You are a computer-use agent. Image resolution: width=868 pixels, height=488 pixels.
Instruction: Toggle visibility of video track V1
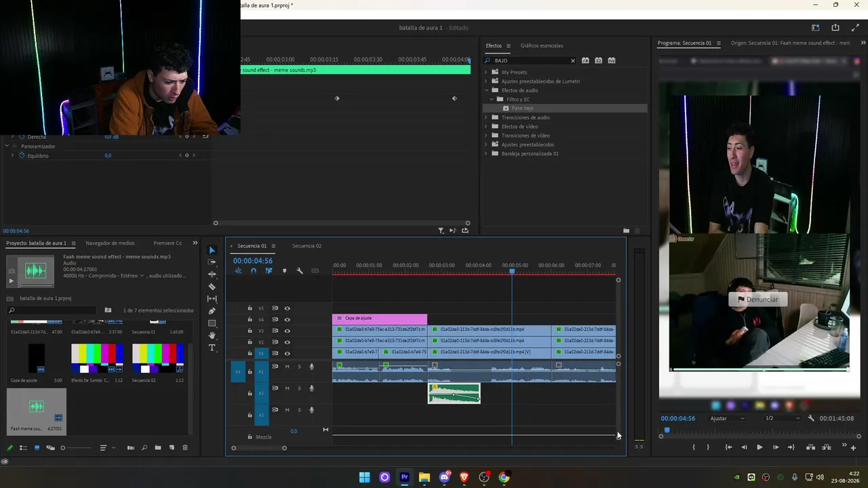(287, 353)
